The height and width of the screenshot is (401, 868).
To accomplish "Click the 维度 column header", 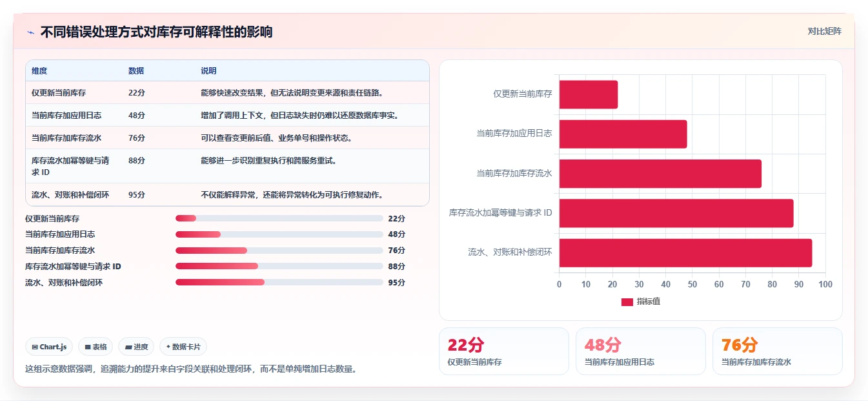I will (39, 71).
